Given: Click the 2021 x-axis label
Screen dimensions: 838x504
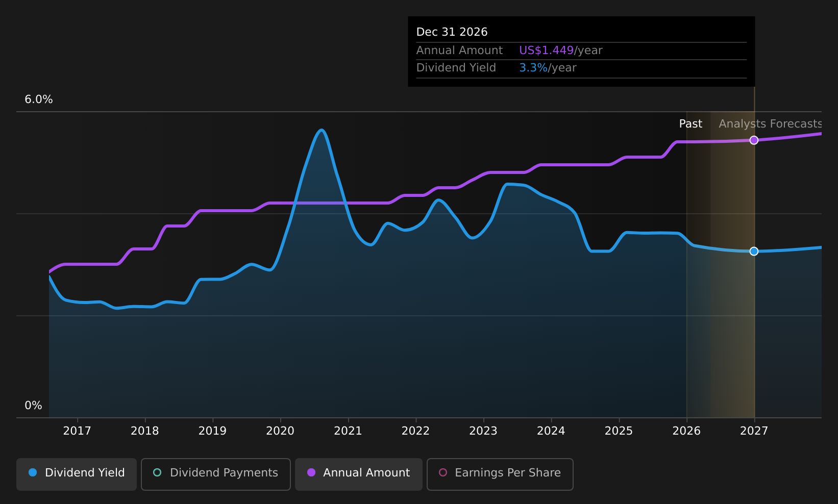Looking at the screenshot, I should tap(348, 431).
